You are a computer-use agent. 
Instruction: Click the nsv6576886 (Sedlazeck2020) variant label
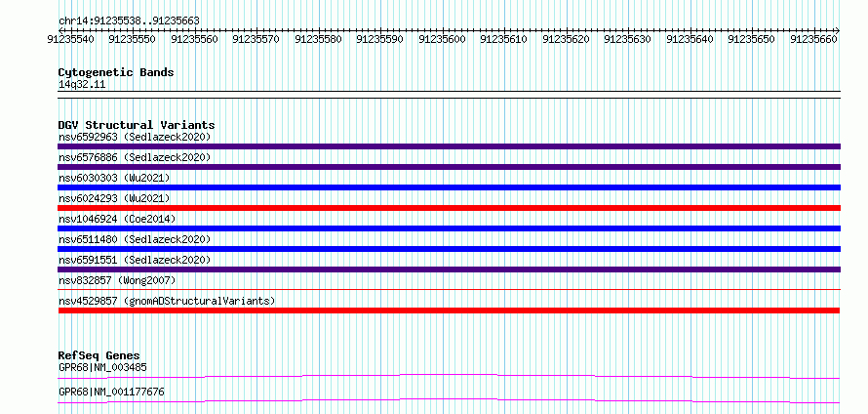pos(135,157)
